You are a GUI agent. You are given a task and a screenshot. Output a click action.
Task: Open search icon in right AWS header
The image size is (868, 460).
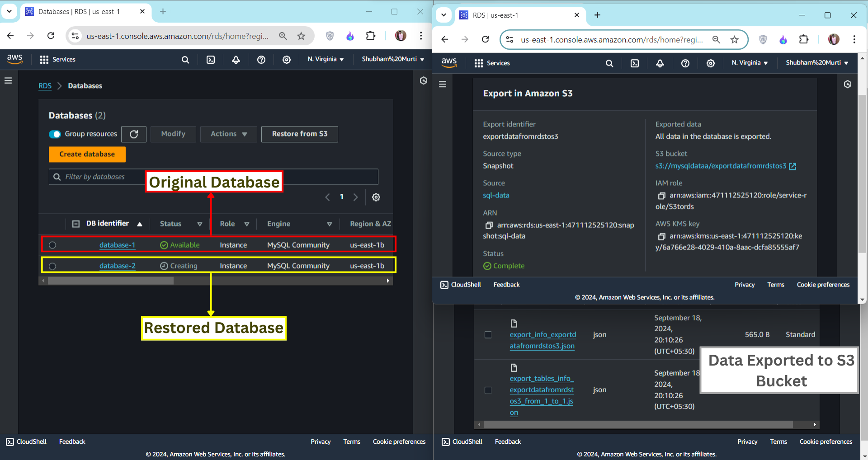click(x=609, y=63)
